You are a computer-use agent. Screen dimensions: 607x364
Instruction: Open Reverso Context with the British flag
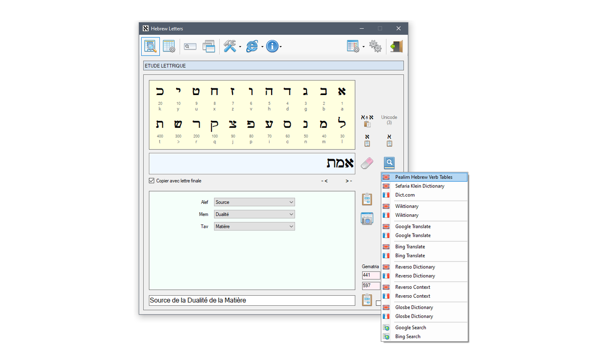coord(424,287)
